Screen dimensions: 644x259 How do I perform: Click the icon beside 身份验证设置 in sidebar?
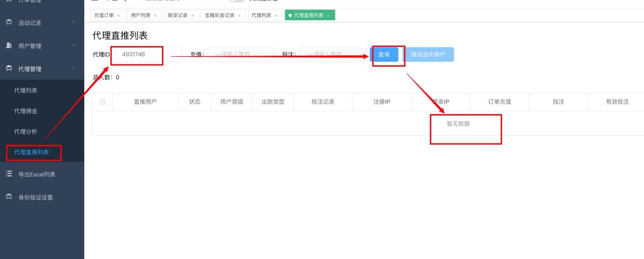click(9, 198)
